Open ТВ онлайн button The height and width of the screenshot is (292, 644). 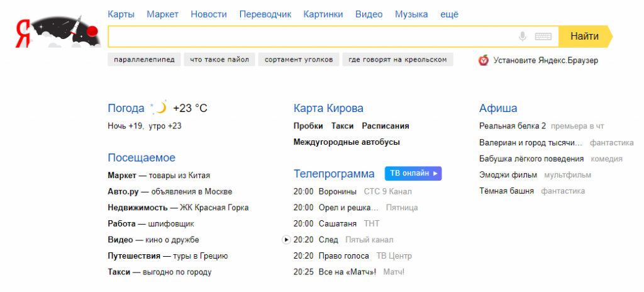[413, 173]
